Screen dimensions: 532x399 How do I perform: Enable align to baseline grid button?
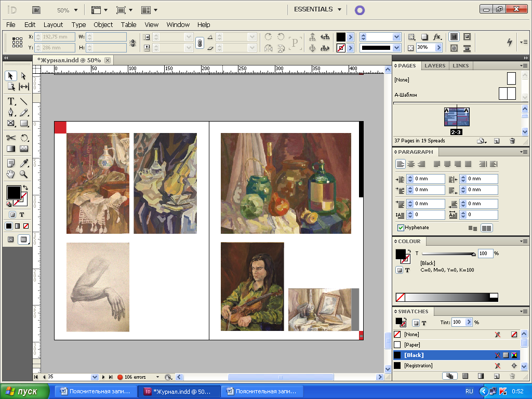(x=486, y=228)
